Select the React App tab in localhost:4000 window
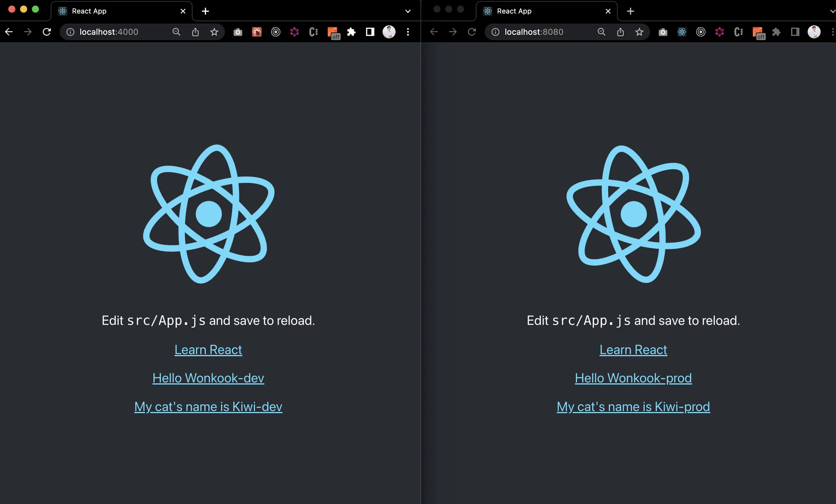The image size is (836, 504). 121,11
